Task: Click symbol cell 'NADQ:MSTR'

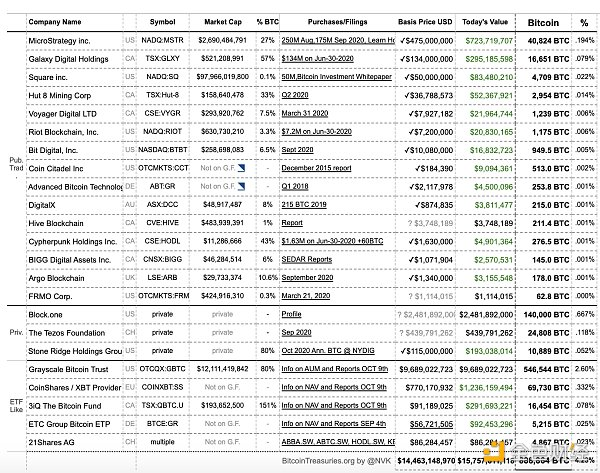Action: [162, 40]
